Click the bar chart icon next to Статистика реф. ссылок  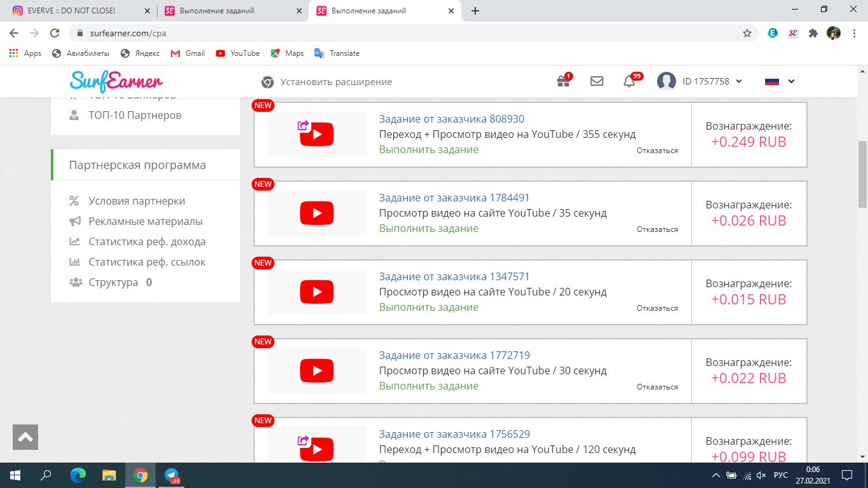tap(75, 262)
